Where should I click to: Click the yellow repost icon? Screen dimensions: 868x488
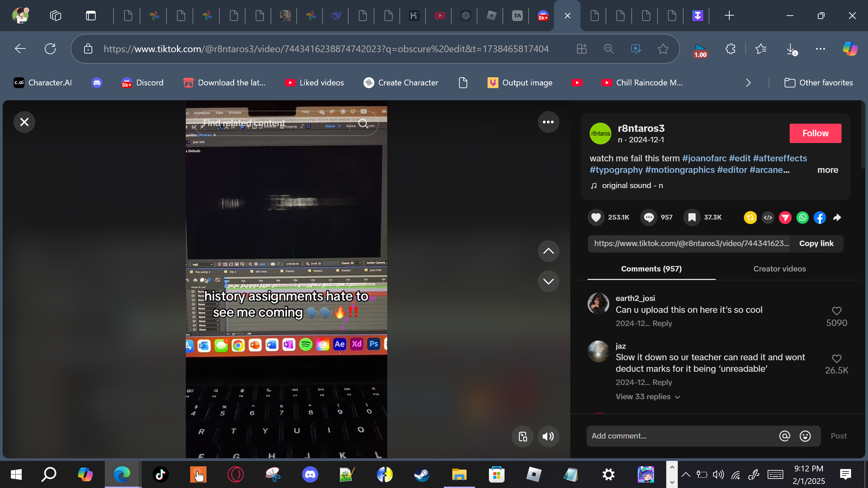pos(750,218)
